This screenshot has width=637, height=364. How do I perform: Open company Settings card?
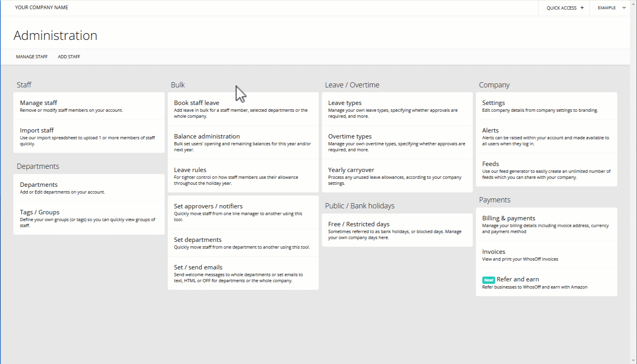click(x=546, y=106)
